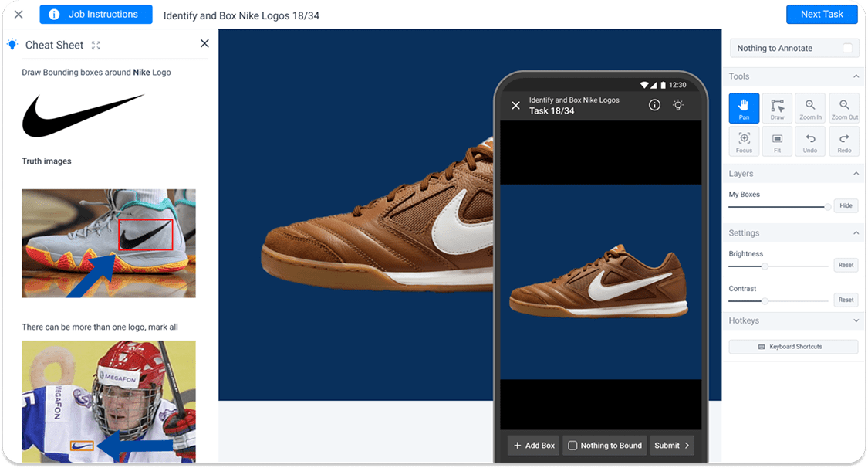Expand the Cheat Sheet to fullscreen
The width and height of the screenshot is (868, 468).
tap(94, 45)
